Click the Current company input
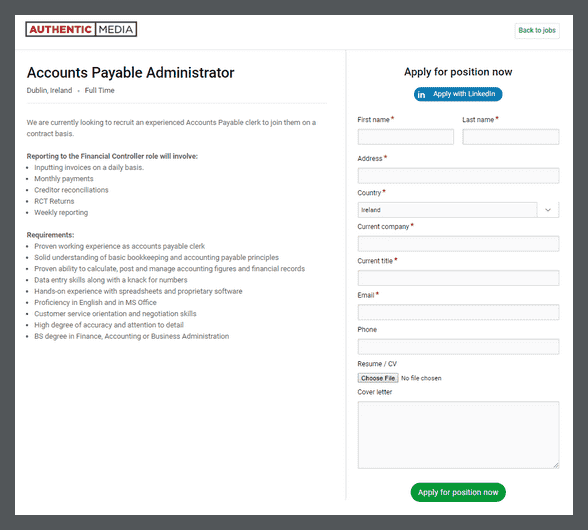The image size is (588, 530). tap(458, 244)
